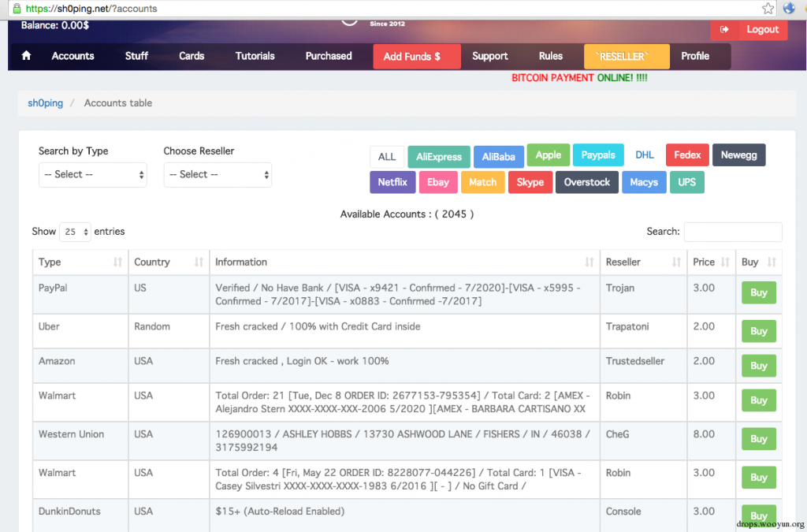Sort table by Information column arrows
Screen dimensions: 807x532
click(589, 262)
